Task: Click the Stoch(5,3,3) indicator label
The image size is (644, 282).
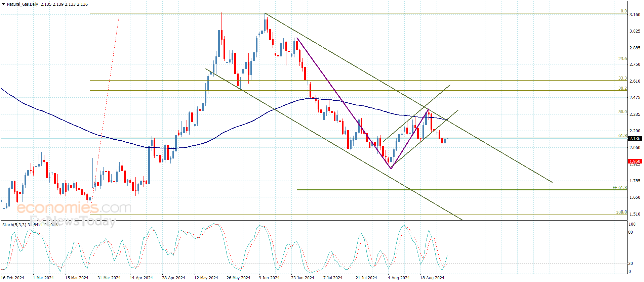Action: [x=14, y=225]
